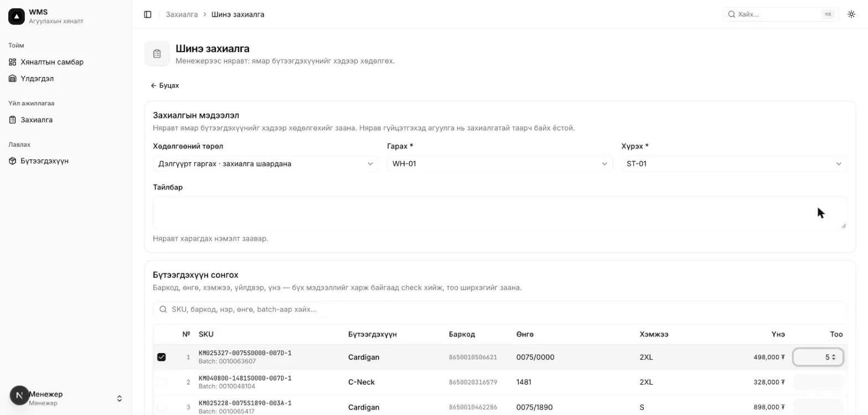868x415 pixels.
Task: Click the Баркод column header
Action: point(462,334)
